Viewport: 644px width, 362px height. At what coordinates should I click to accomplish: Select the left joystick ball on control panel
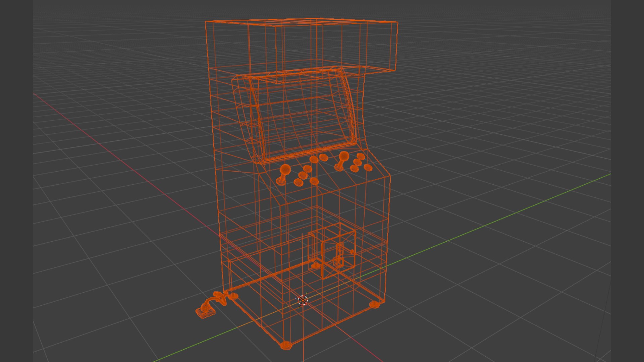[x=285, y=169]
